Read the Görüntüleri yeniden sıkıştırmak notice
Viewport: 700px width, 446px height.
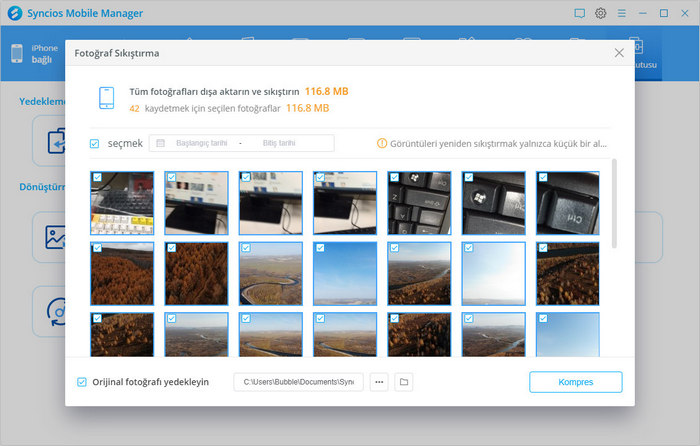(x=498, y=144)
